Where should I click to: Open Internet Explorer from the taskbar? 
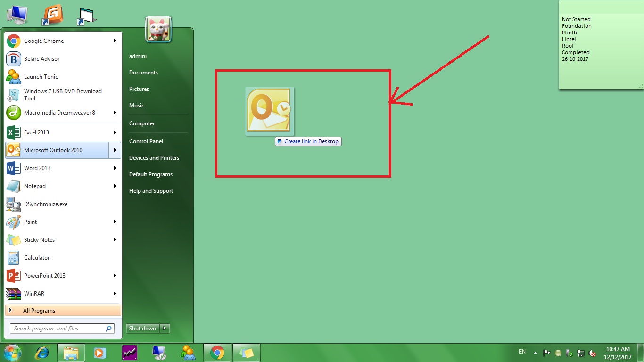pos(42,353)
